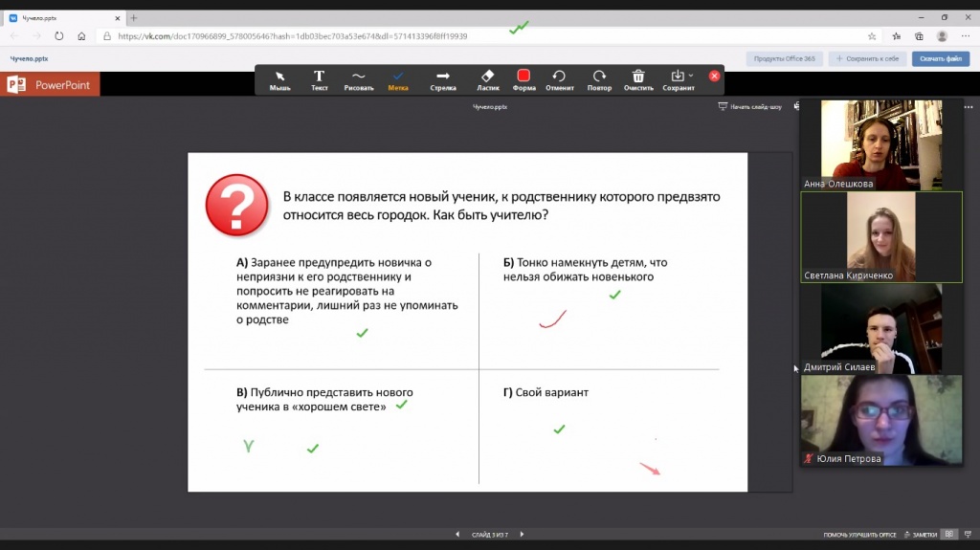Toggle the Заметки notes pane
980x550 pixels.
point(921,535)
